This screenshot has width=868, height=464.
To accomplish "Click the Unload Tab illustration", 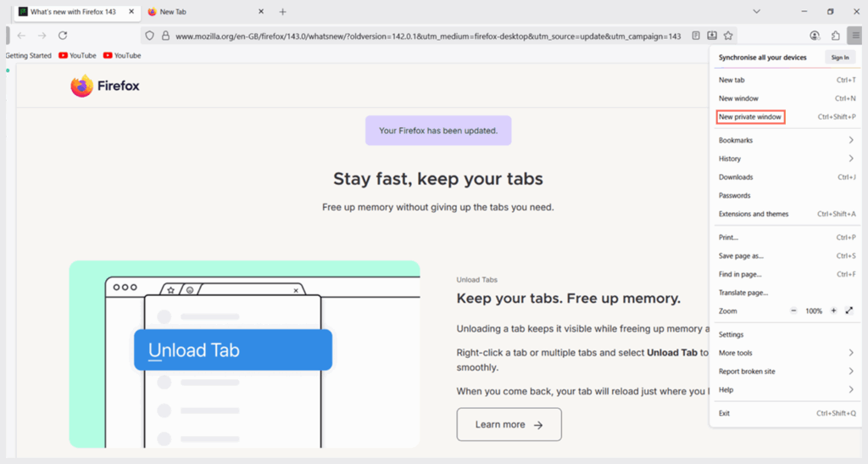I will [x=245, y=355].
